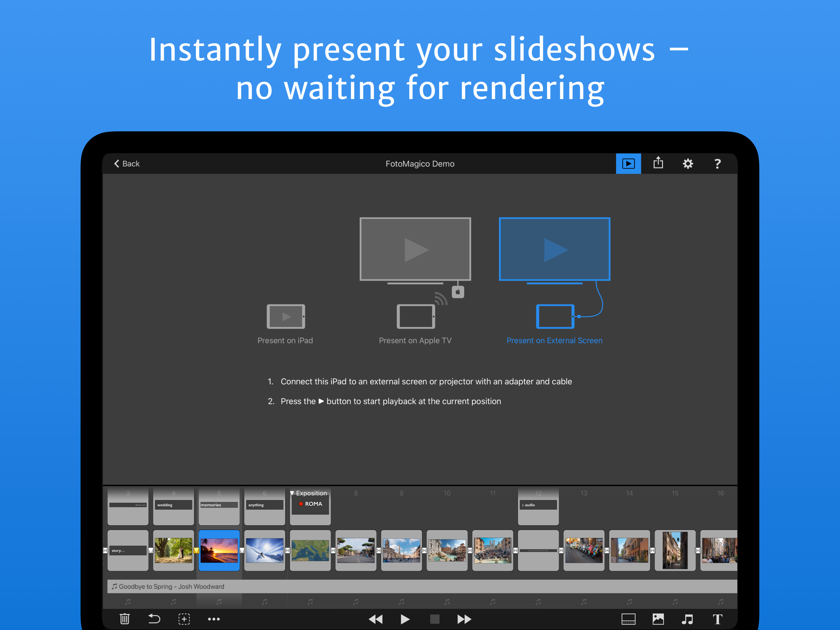
Task: Select the wedding couple photo slide
Action: click(173, 550)
